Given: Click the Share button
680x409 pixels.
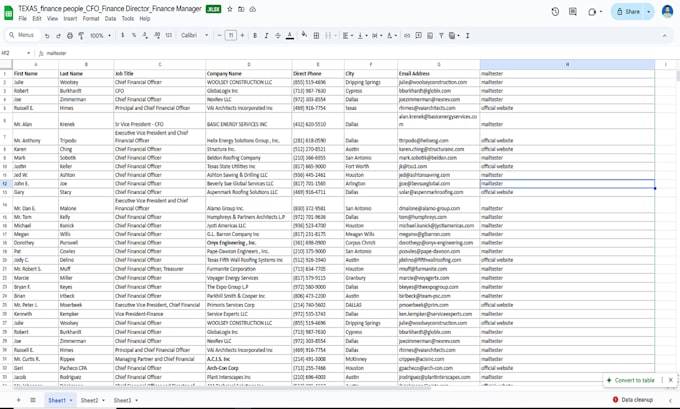Looking at the screenshot, I should point(628,12).
